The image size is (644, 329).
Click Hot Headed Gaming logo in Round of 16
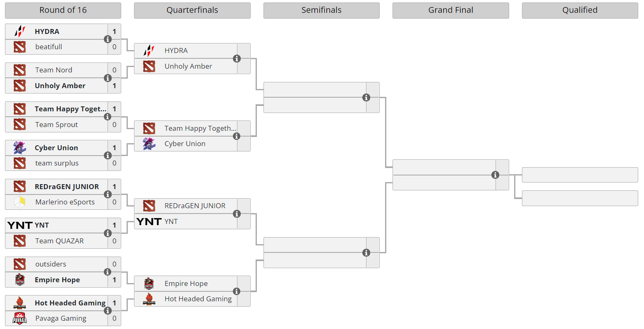19,303
